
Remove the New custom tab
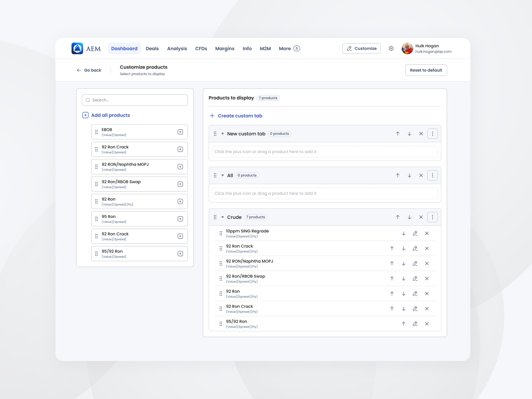(421, 134)
